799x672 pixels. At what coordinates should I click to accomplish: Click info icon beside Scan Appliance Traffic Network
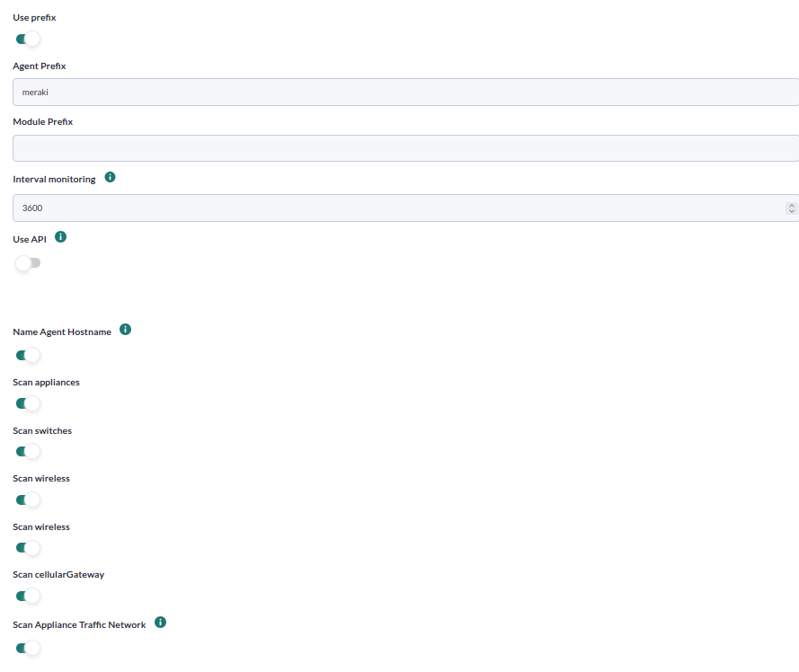point(161,622)
